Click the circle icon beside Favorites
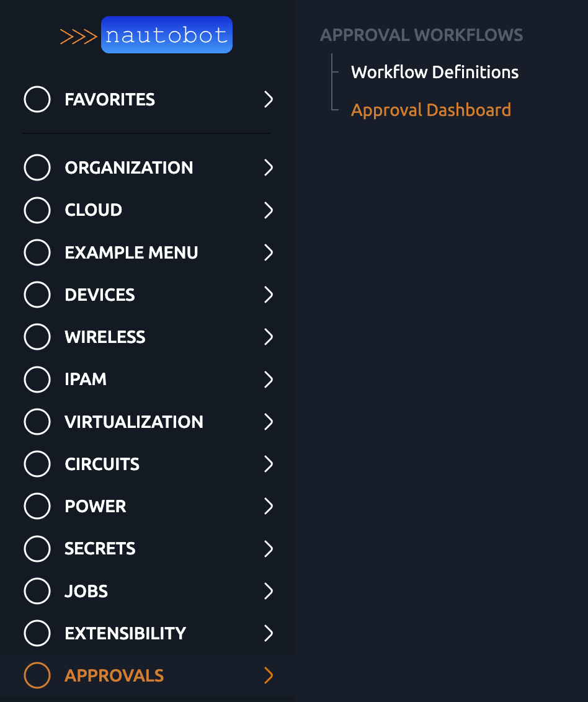This screenshot has width=588, height=702. click(37, 99)
